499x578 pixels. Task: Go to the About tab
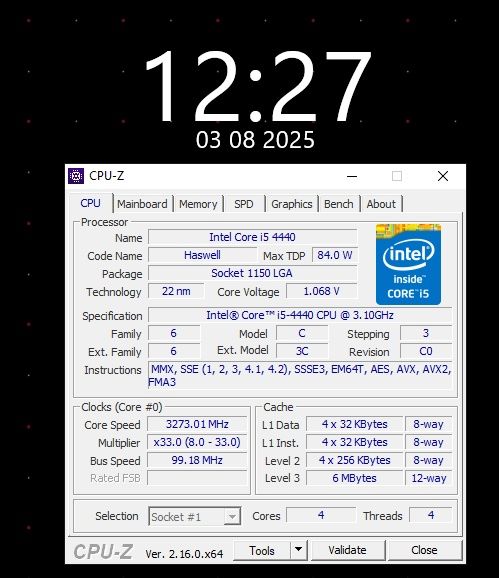[381, 204]
